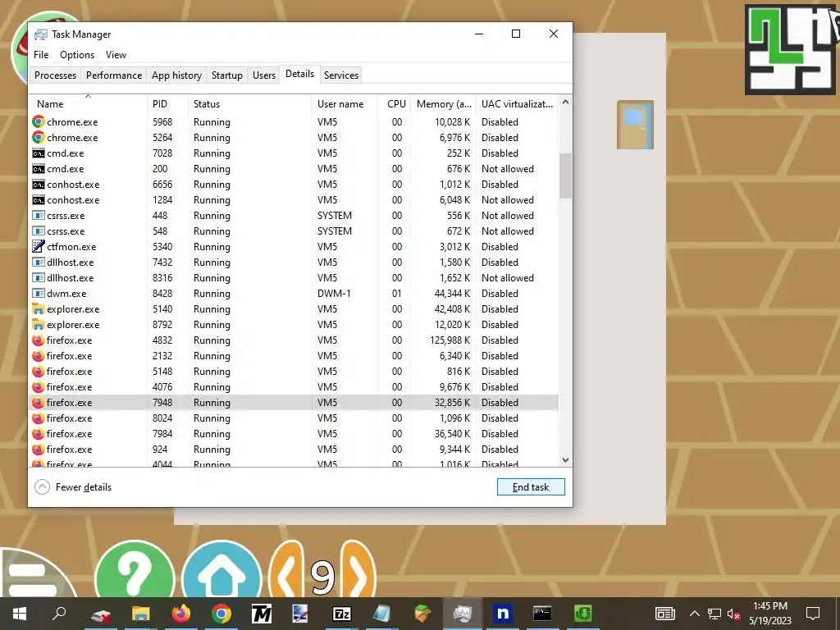Sort by the Name column header
The height and width of the screenshot is (630, 840).
coord(88,103)
